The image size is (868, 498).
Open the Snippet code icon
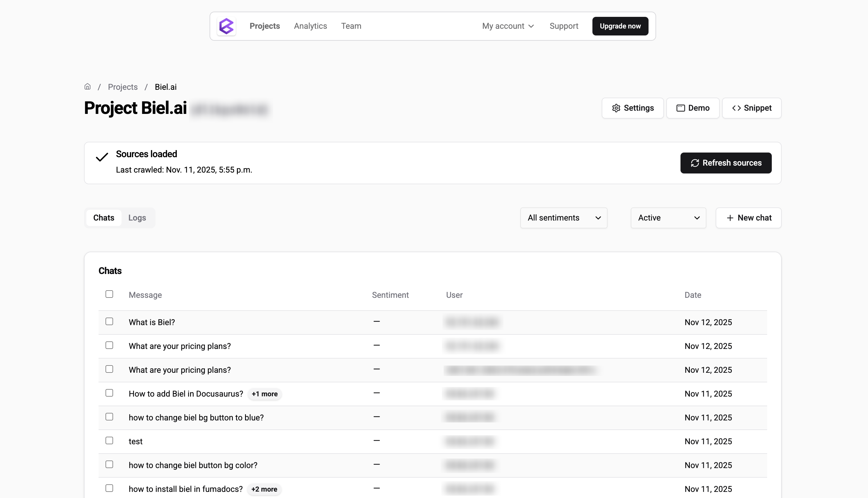tap(737, 108)
